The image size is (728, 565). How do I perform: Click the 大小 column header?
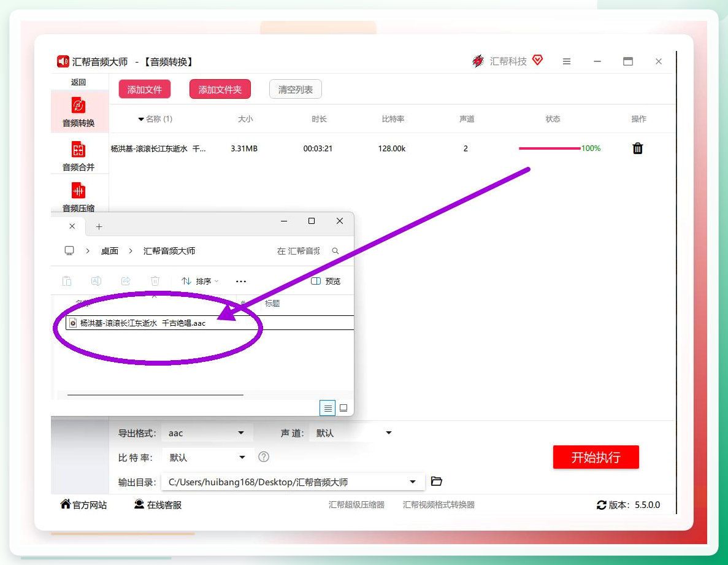pyautogui.click(x=245, y=119)
